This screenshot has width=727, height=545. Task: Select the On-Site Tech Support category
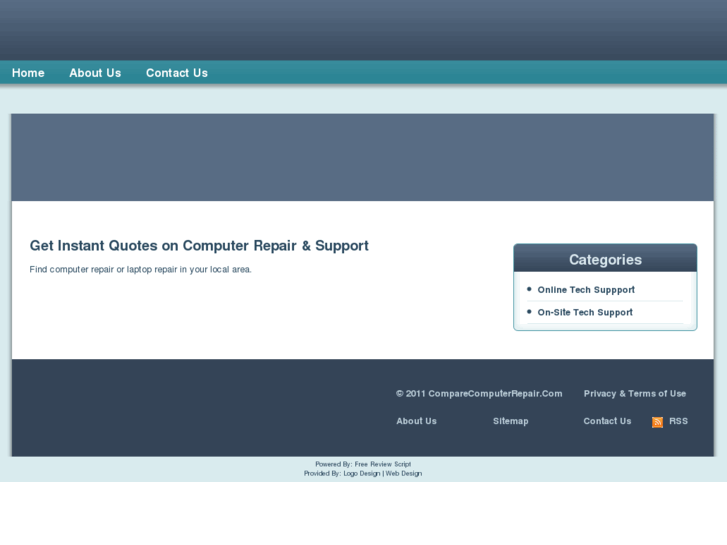pos(585,312)
